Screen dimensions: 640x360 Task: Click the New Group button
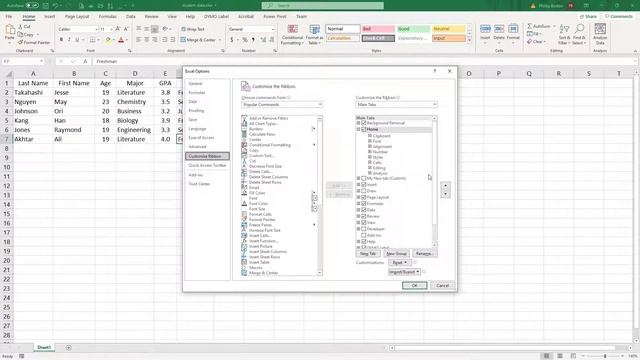(x=396, y=254)
